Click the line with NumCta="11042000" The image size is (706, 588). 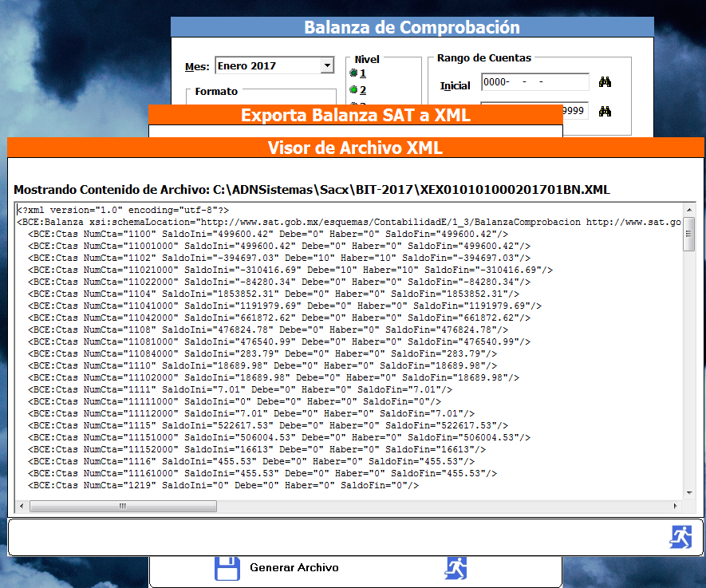(279, 318)
